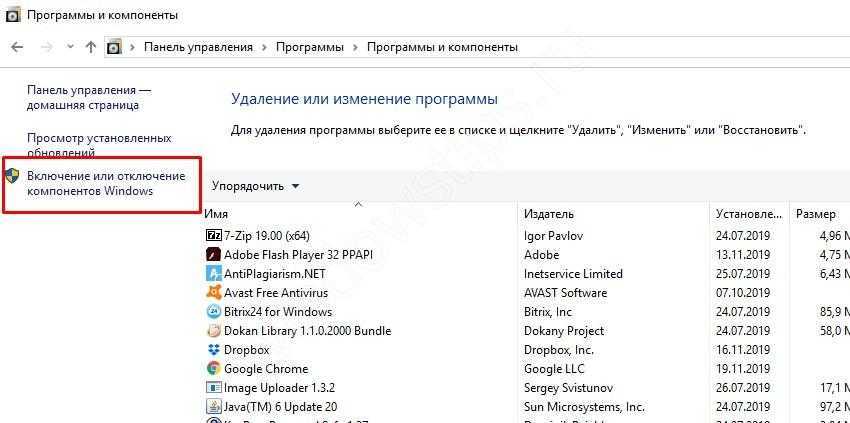Click publisher Inetservice Limited cell
The height and width of the screenshot is (423, 850).
tap(573, 274)
